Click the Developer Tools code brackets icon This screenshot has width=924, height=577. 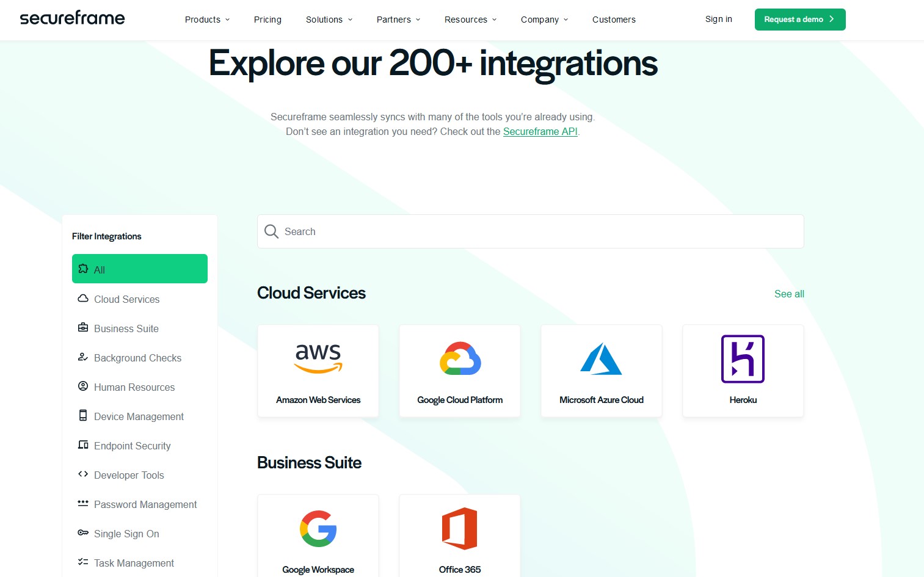pos(83,474)
